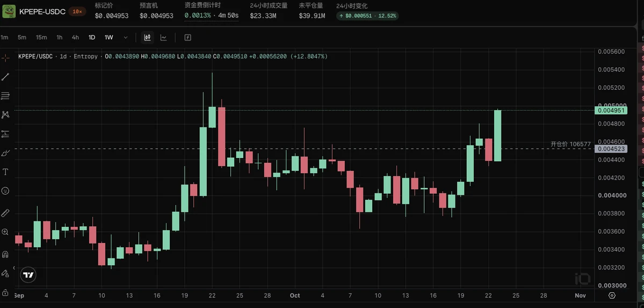Switch to the 15m timeframe
Viewport: 644px width, 308px height.
(x=41, y=38)
